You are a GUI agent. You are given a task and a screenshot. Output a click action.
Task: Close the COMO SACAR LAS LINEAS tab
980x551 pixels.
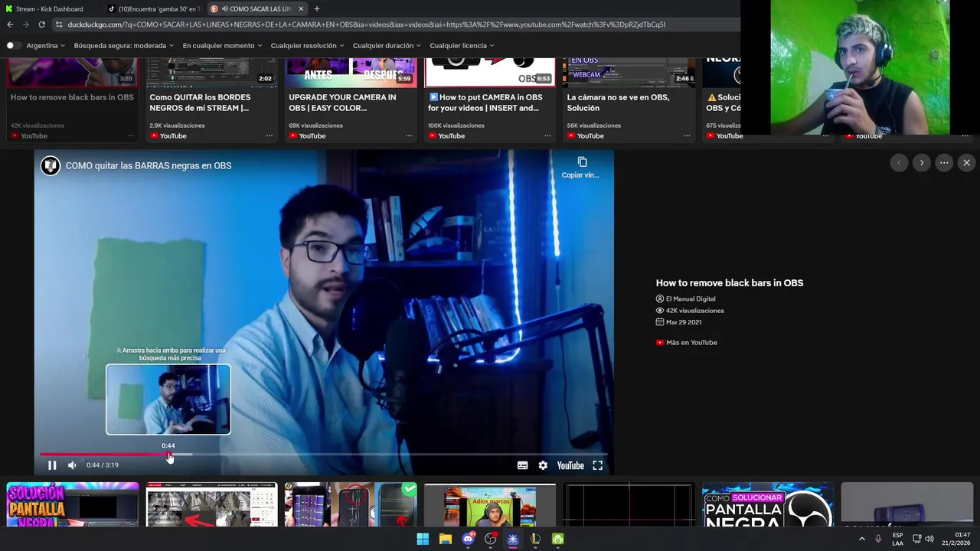(301, 8)
